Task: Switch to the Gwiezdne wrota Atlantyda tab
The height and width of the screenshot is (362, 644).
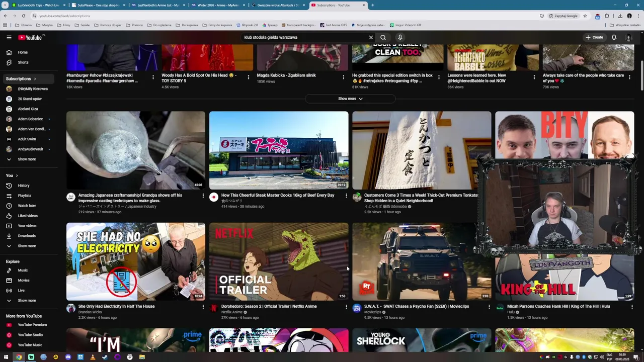Action: pos(278,5)
